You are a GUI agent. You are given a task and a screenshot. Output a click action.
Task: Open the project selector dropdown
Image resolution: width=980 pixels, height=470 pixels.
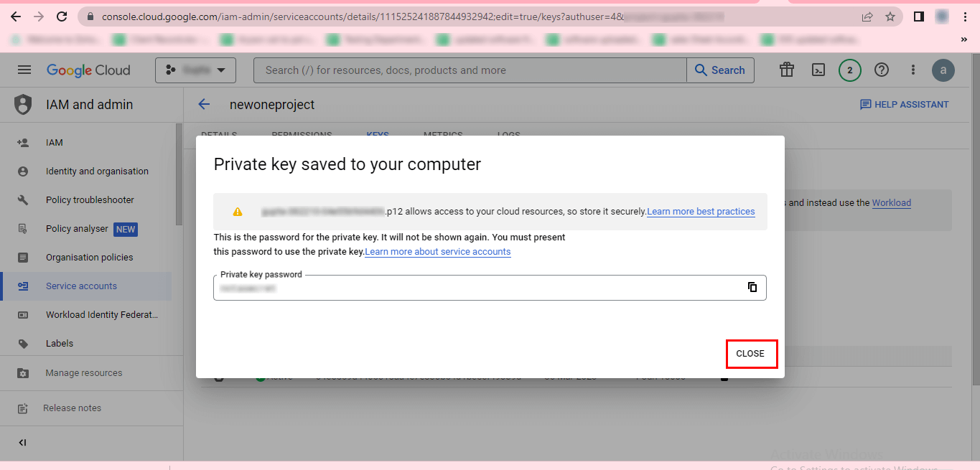(195, 70)
